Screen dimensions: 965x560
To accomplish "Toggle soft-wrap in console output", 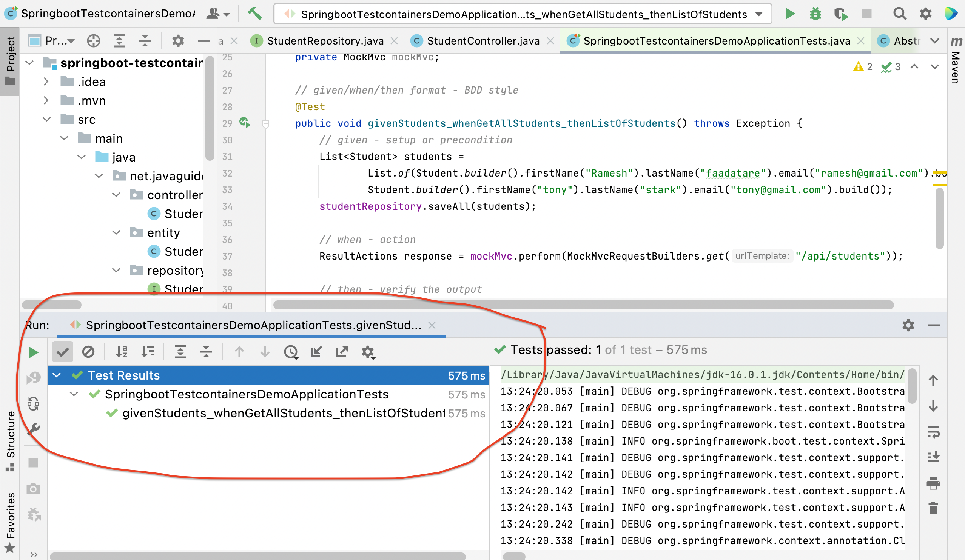I will tap(933, 432).
